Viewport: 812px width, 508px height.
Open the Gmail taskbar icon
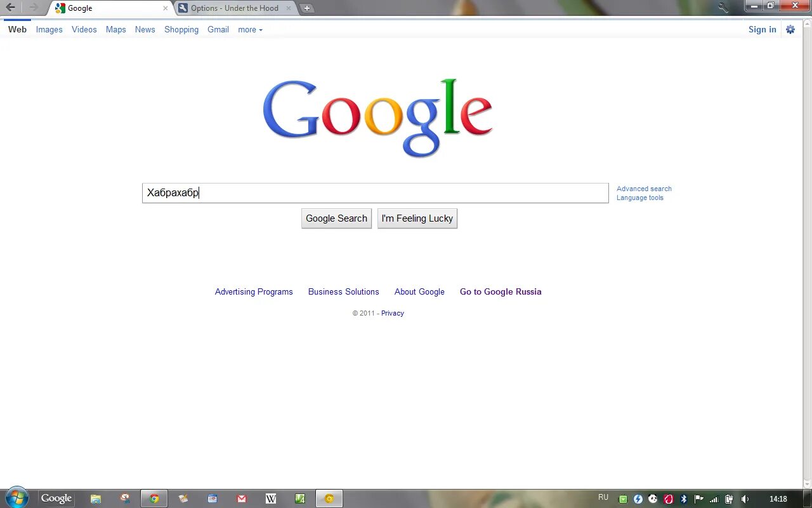(x=242, y=498)
